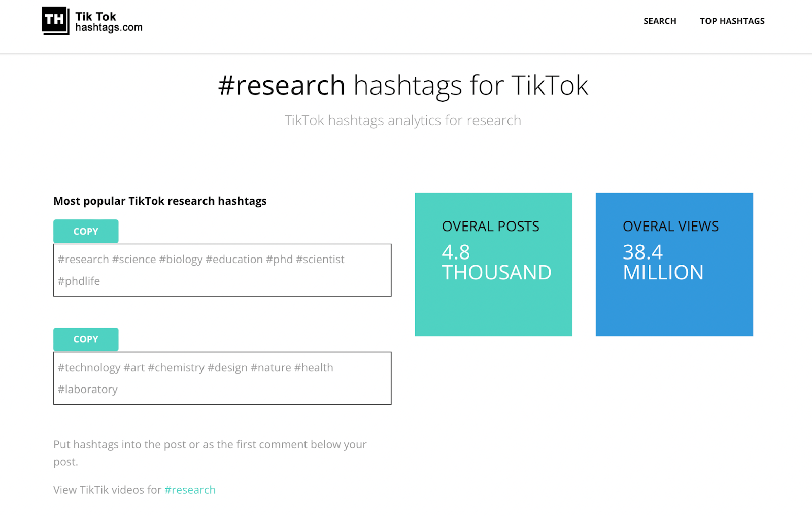Click the 4.8 THOUSAND posts value
Image resolution: width=812 pixels, height=517 pixels.
pos(496,263)
